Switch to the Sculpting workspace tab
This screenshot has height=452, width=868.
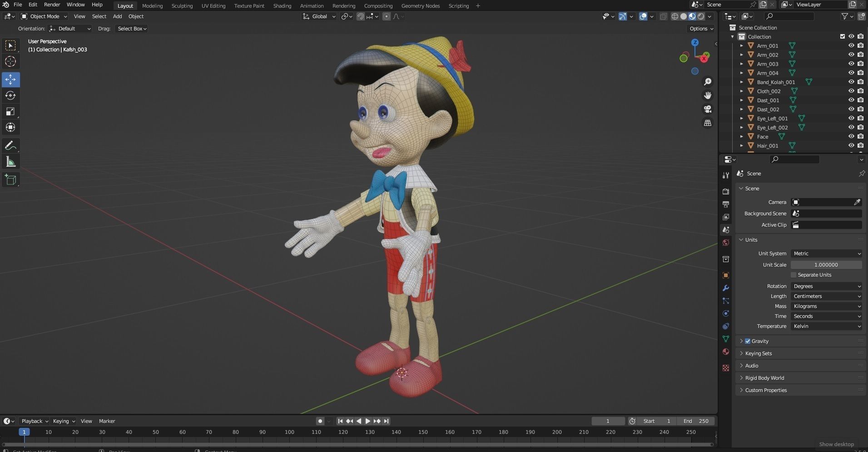[182, 6]
